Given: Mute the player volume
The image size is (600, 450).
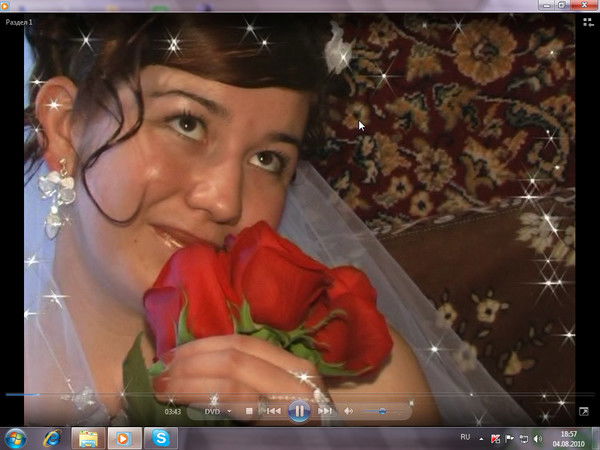Looking at the screenshot, I should tap(349, 411).
